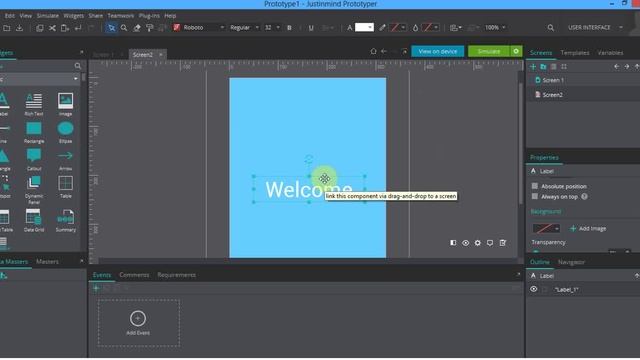Click the green Simulate button
This screenshot has height=360, width=640.
click(489, 51)
